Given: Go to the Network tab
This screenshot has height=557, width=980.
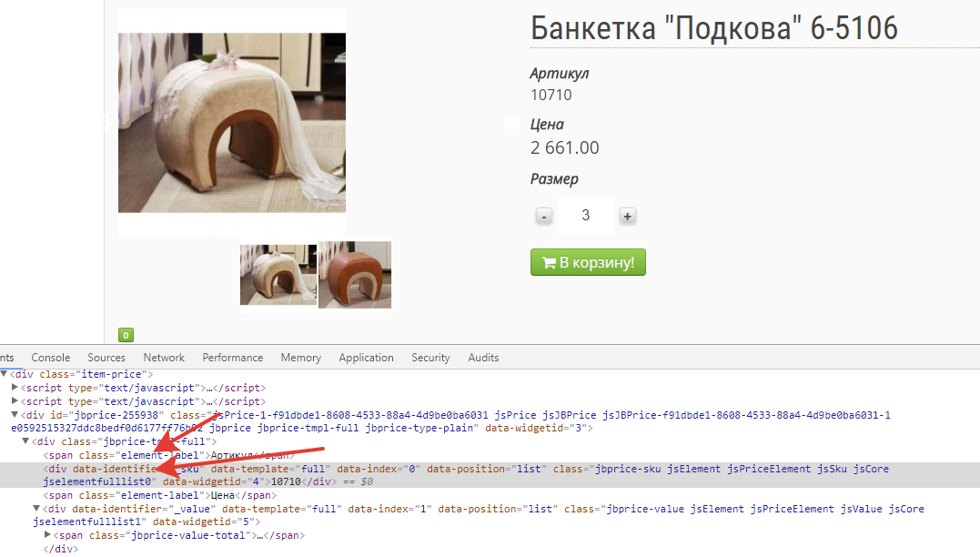Looking at the screenshot, I should coord(164,358).
